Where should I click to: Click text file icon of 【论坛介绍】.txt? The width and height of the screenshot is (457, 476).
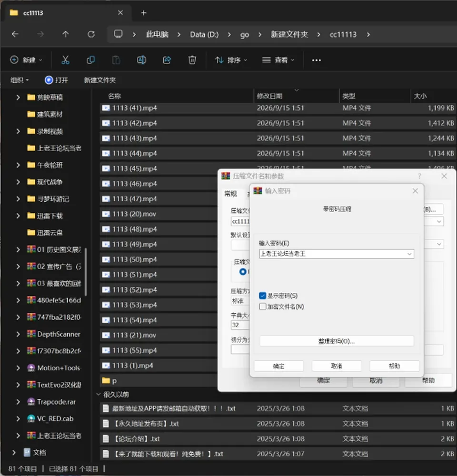coord(106,439)
